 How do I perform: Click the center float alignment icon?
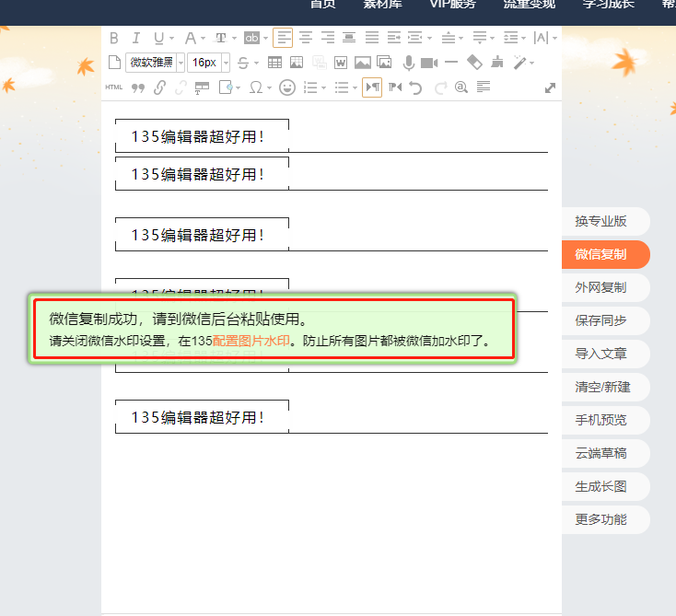coord(349,38)
